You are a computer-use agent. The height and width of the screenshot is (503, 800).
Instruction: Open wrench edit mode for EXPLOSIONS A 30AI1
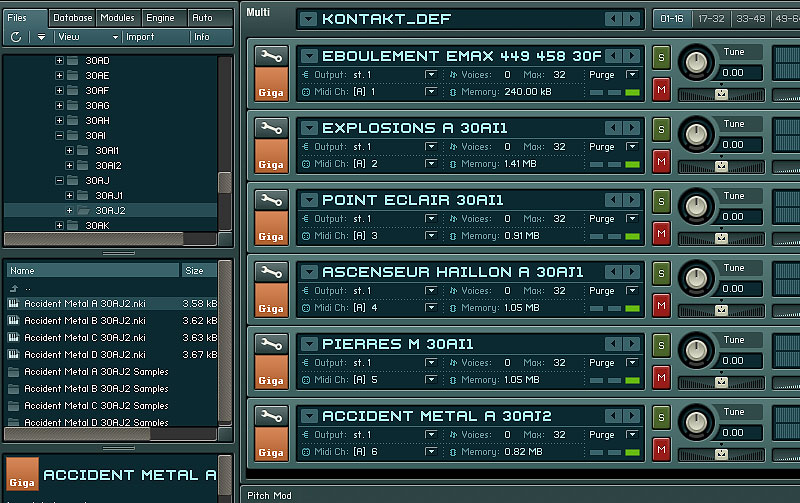click(x=271, y=128)
